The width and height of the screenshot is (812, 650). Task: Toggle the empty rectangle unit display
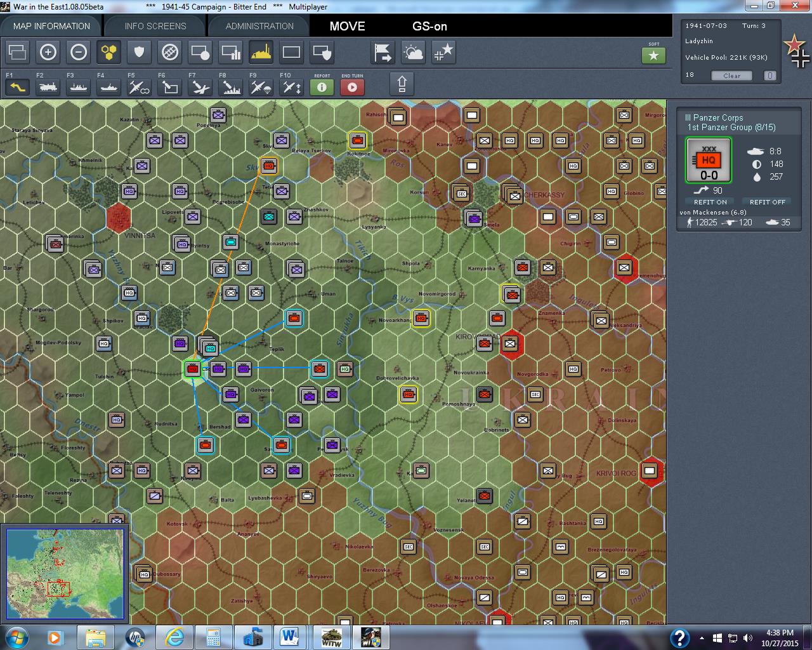(292, 52)
